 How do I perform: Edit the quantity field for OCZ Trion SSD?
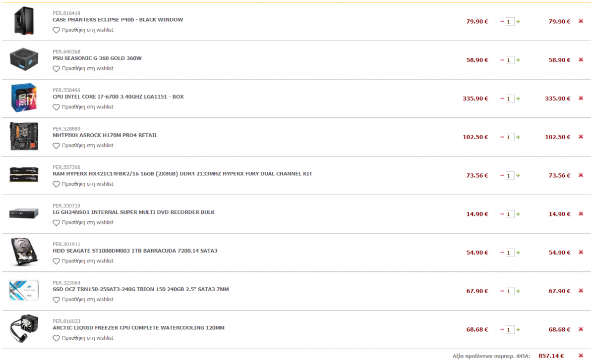(x=510, y=291)
